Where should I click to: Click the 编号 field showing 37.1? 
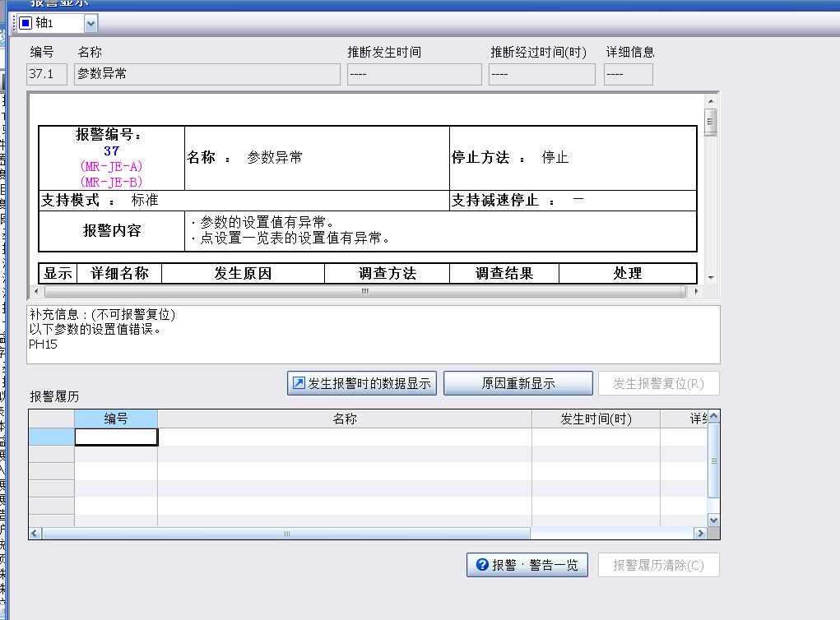coord(47,74)
